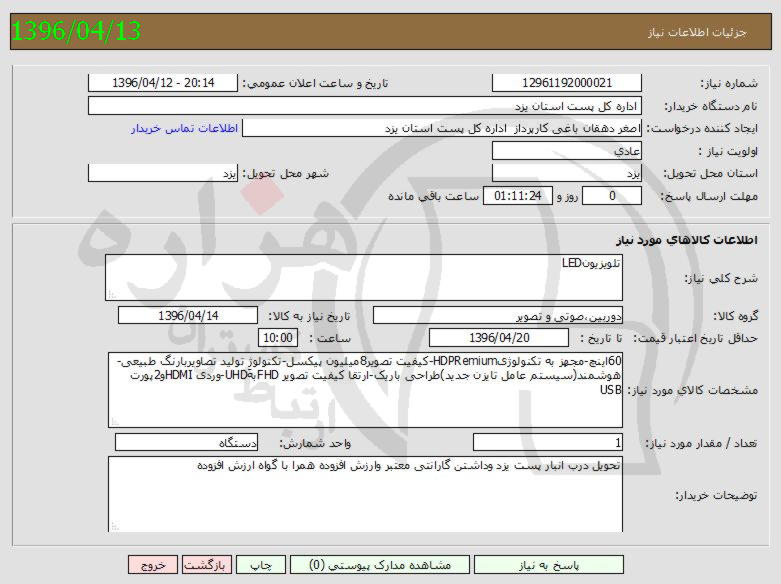Screen dimensions: 781x584
Task: Click the green date 1396/04/13 in header
Action: (x=76, y=31)
